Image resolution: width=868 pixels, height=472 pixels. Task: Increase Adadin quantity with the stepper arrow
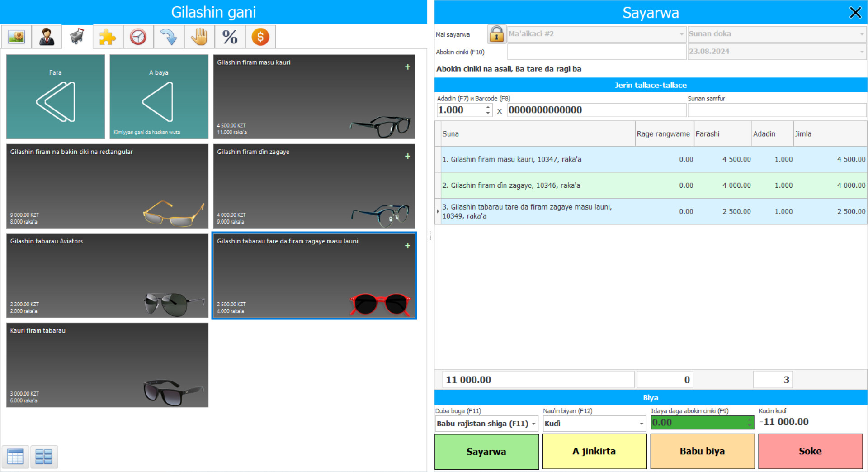487,107
